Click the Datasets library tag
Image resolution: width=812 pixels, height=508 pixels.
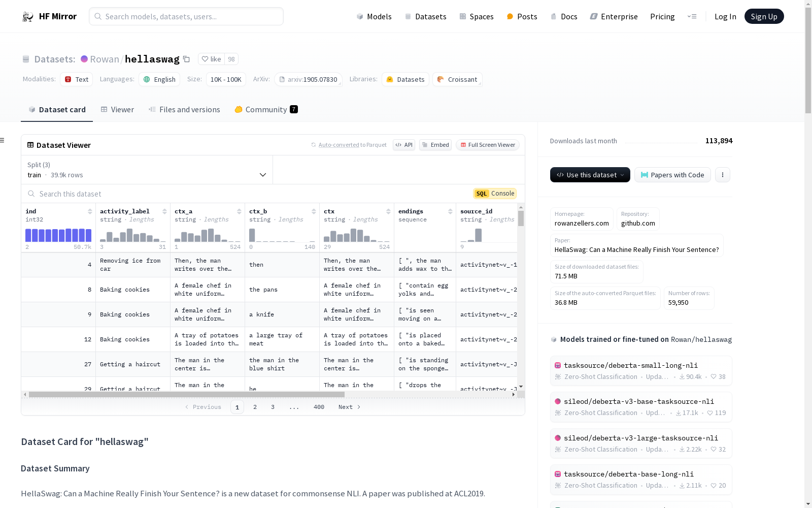405,79
